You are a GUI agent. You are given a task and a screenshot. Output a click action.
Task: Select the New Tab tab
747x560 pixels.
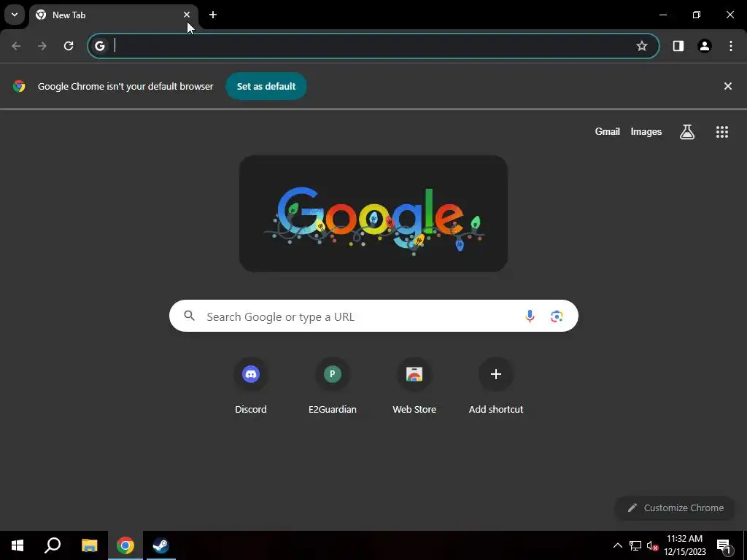113,15
